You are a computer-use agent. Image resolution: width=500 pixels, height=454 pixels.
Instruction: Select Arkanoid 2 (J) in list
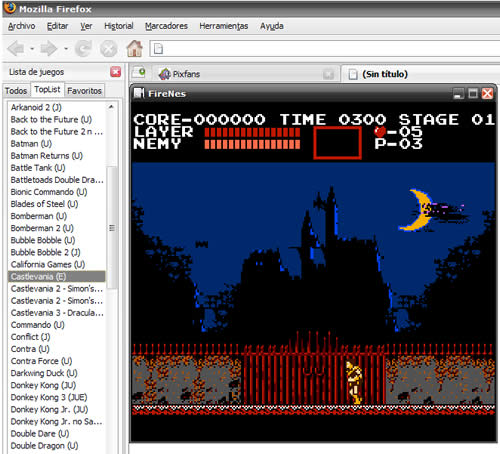(57, 107)
